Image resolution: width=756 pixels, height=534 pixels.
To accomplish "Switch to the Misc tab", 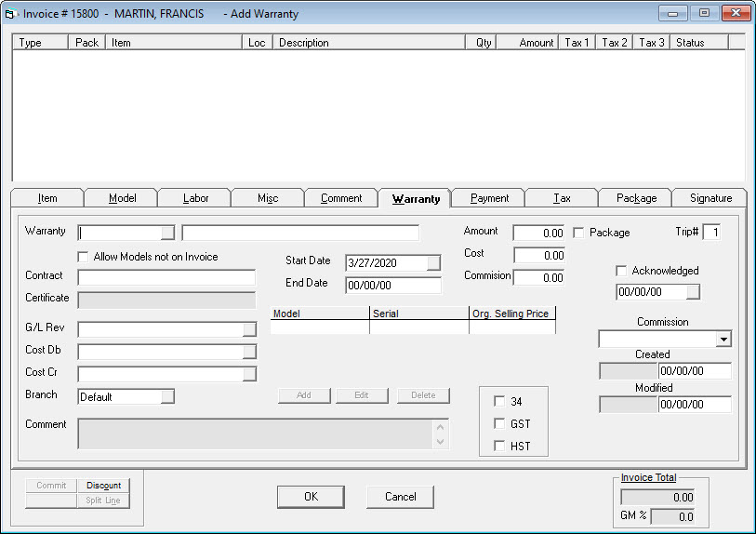I will 268,198.
